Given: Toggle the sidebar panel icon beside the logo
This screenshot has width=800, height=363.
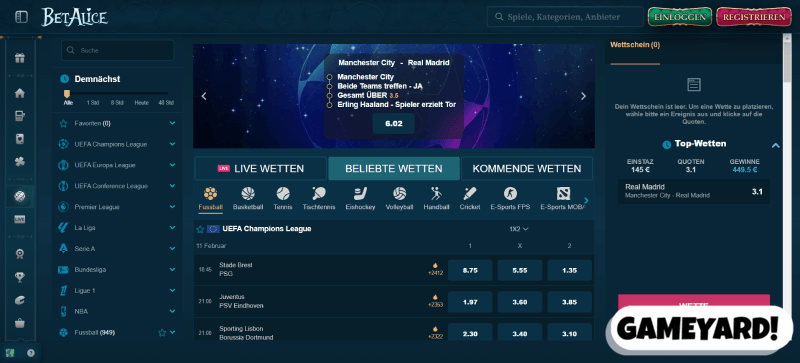Looking at the screenshot, I should (21, 17).
